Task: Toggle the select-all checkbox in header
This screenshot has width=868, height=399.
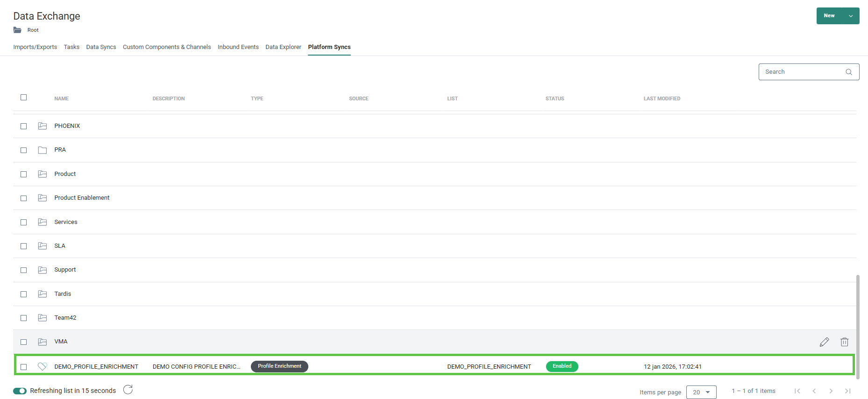Action: [24, 98]
